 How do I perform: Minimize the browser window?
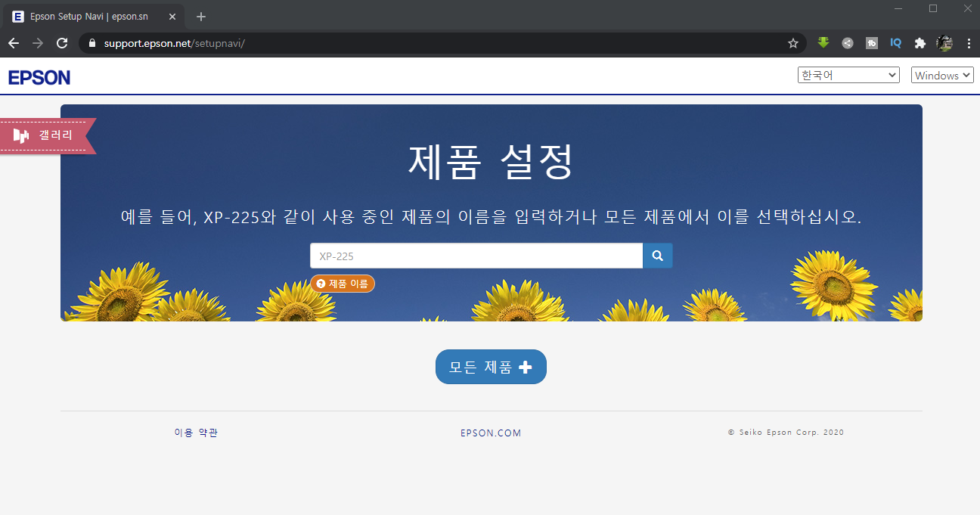tap(898, 8)
